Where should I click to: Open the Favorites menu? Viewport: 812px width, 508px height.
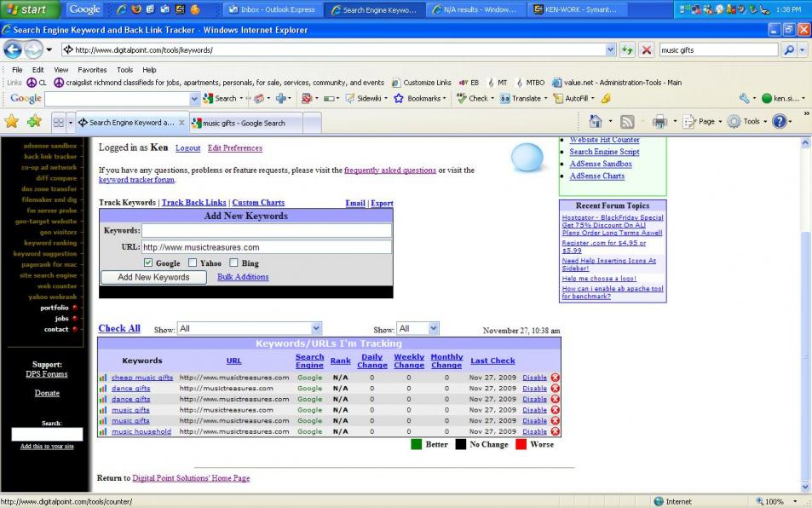(x=92, y=69)
